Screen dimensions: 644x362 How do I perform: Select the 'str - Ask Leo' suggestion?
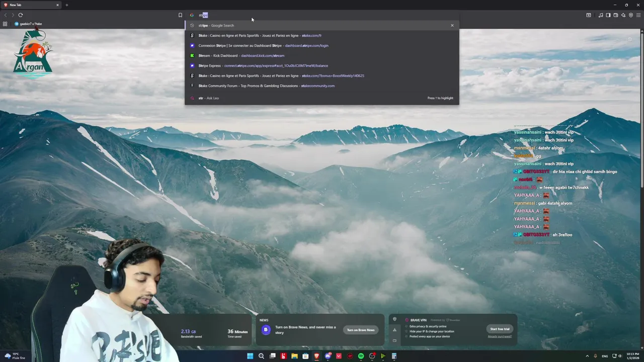322,98
